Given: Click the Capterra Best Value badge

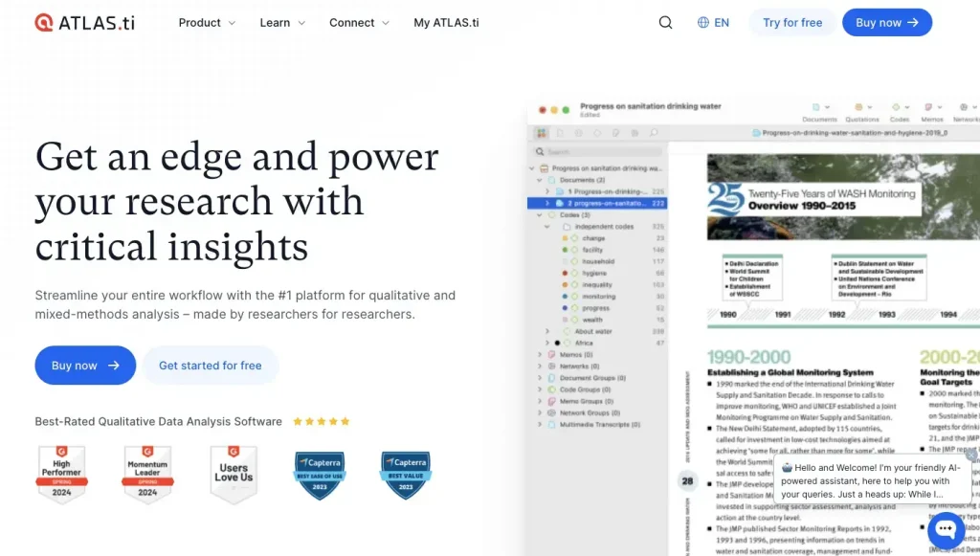Looking at the screenshot, I should tap(406, 476).
